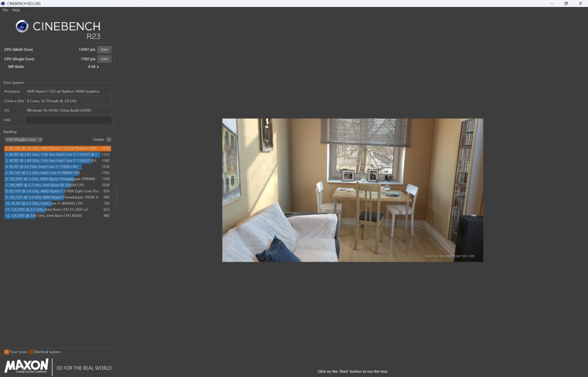588x377 pixels.
Task: Open the CPU (Single Core) ranking dropdown
Action: point(24,140)
